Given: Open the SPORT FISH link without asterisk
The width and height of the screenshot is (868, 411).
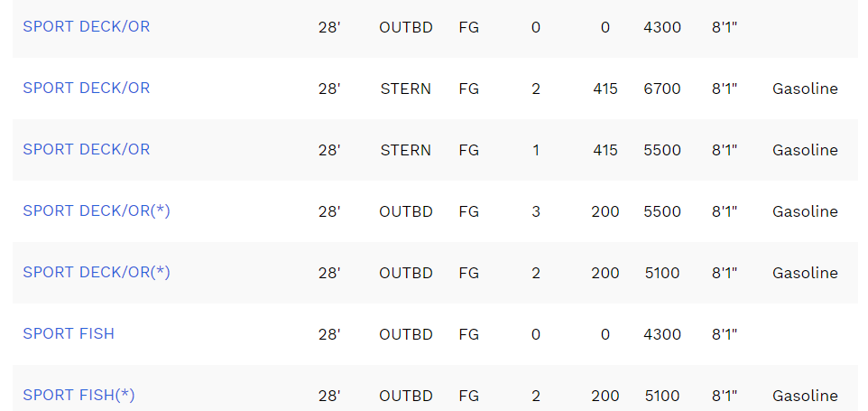Looking at the screenshot, I should pyautogui.click(x=69, y=334).
